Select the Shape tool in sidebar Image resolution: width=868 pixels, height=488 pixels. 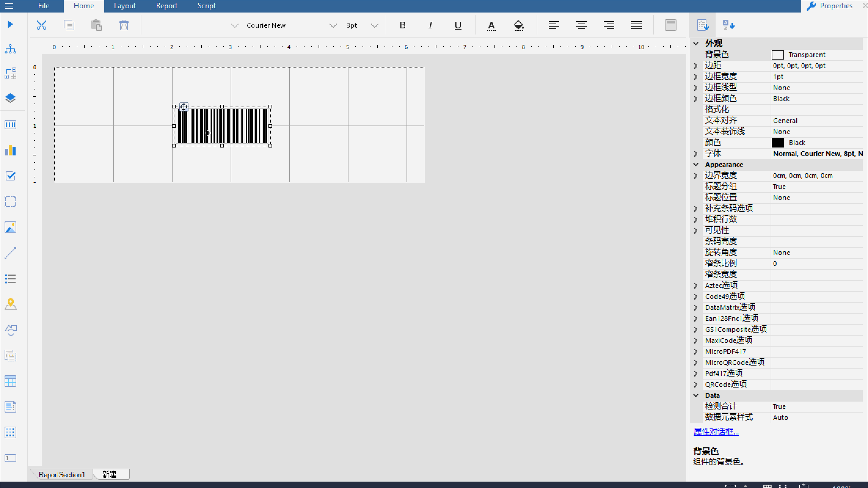coord(10,330)
